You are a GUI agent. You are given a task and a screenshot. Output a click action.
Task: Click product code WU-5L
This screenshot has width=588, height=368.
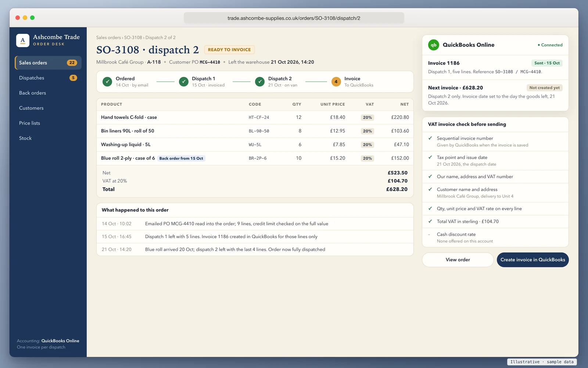coord(255,145)
